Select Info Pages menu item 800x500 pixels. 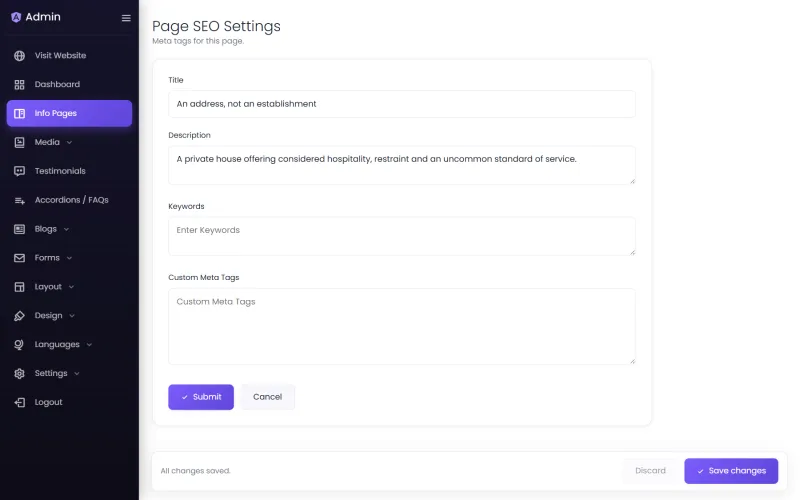coord(69,113)
